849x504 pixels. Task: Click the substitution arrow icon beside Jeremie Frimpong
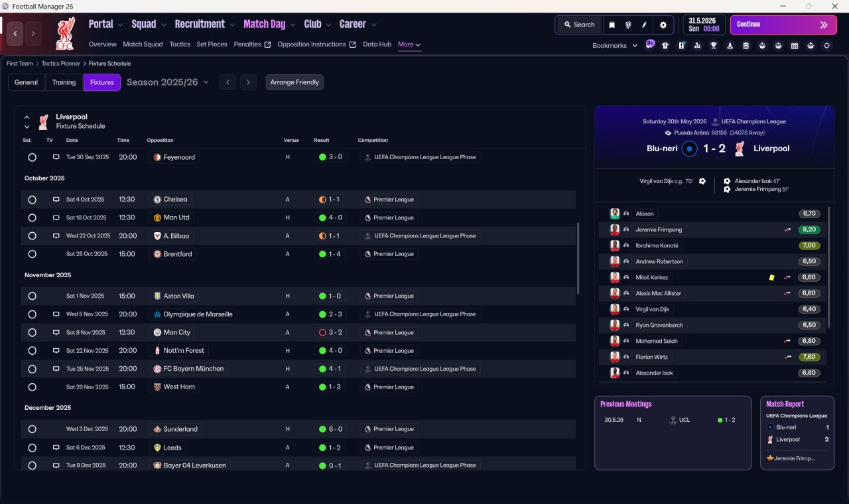pyautogui.click(x=787, y=229)
